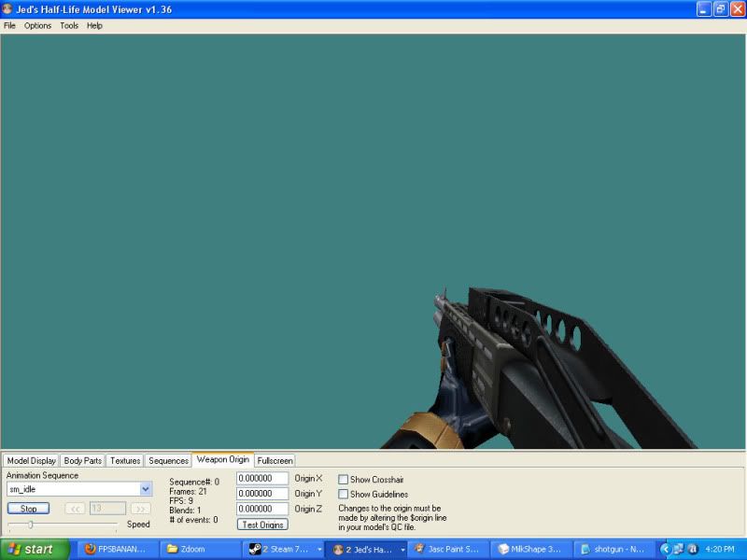This screenshot has height=560, width=747.
Task: Click the frame number field
Action: point(107,509)
